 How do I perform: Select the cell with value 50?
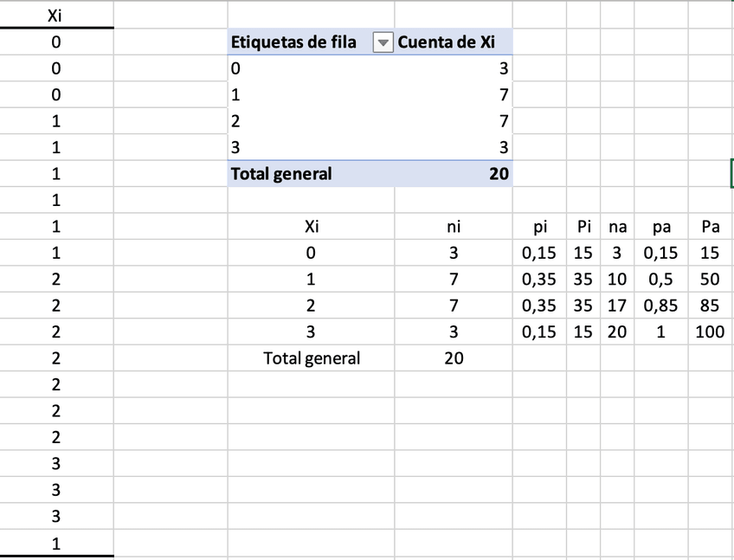coord(711,280)
